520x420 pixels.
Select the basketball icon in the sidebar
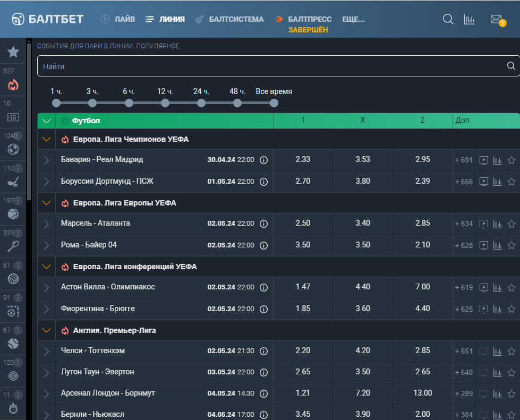(13, 214)
